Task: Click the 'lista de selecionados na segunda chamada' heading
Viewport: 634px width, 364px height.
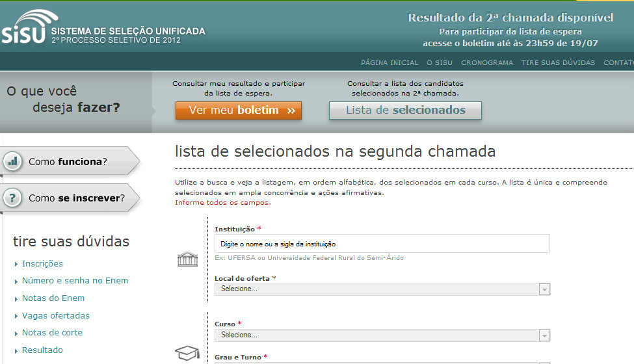Action: [x=335, y=151]
